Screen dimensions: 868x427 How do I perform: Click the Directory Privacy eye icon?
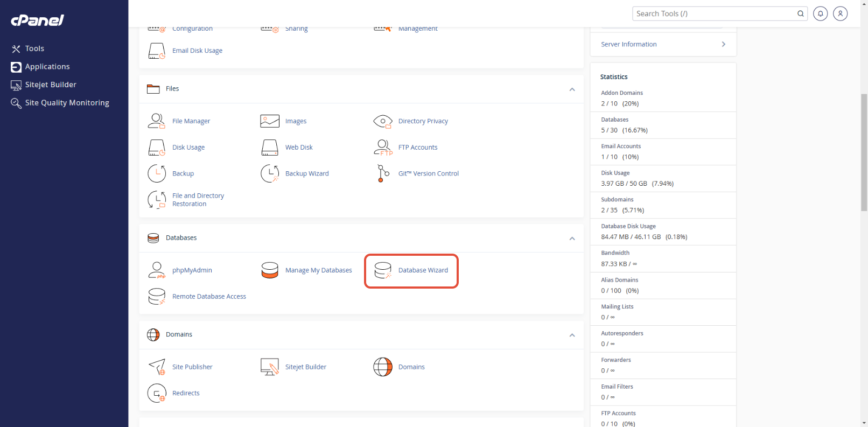383,121
